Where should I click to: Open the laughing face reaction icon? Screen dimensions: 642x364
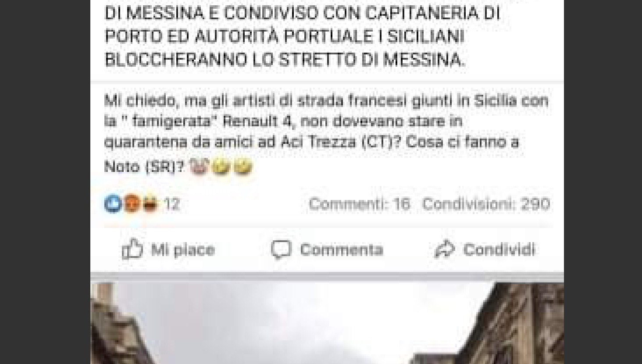tap(150, 204)
